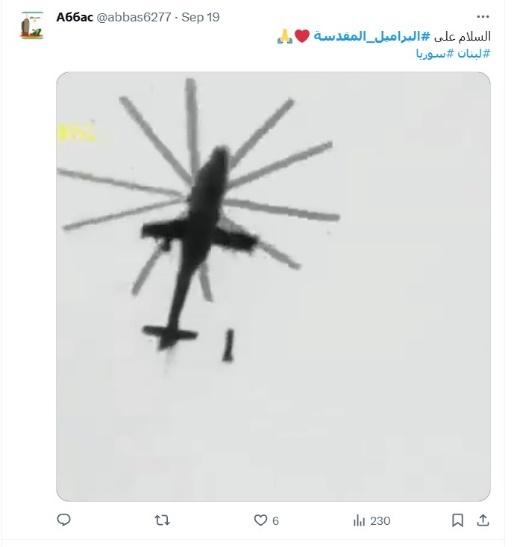
Task: Open the Аббас profile avatar
Action: point(32,25)
